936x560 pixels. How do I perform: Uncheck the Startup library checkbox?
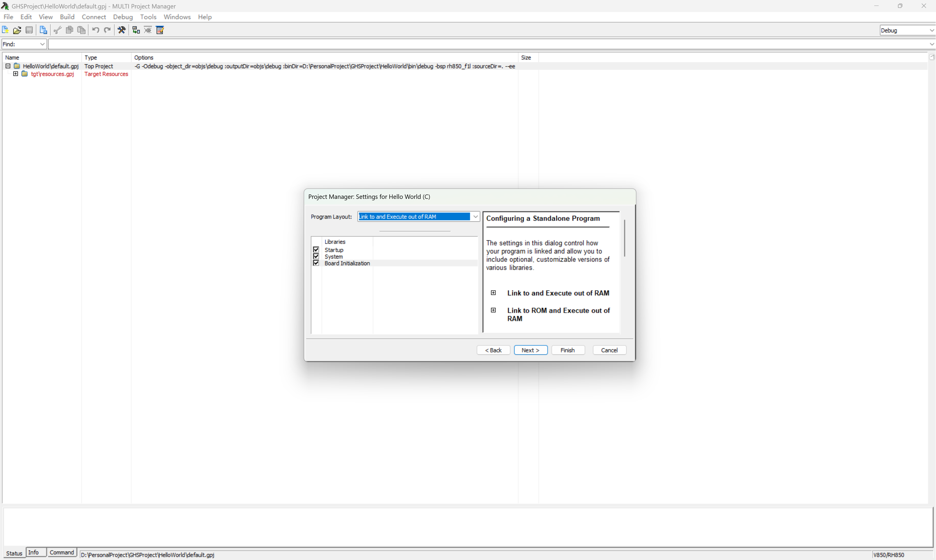(316, 250)
